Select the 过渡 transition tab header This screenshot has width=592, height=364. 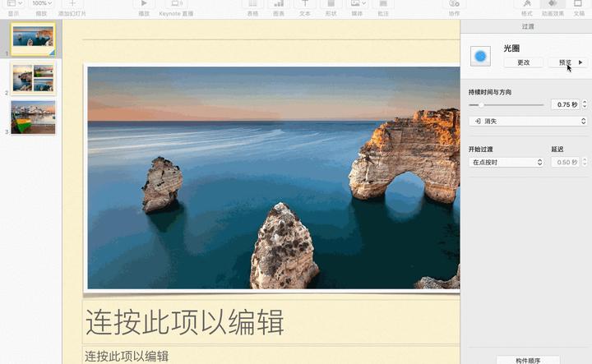click(528, 26)
